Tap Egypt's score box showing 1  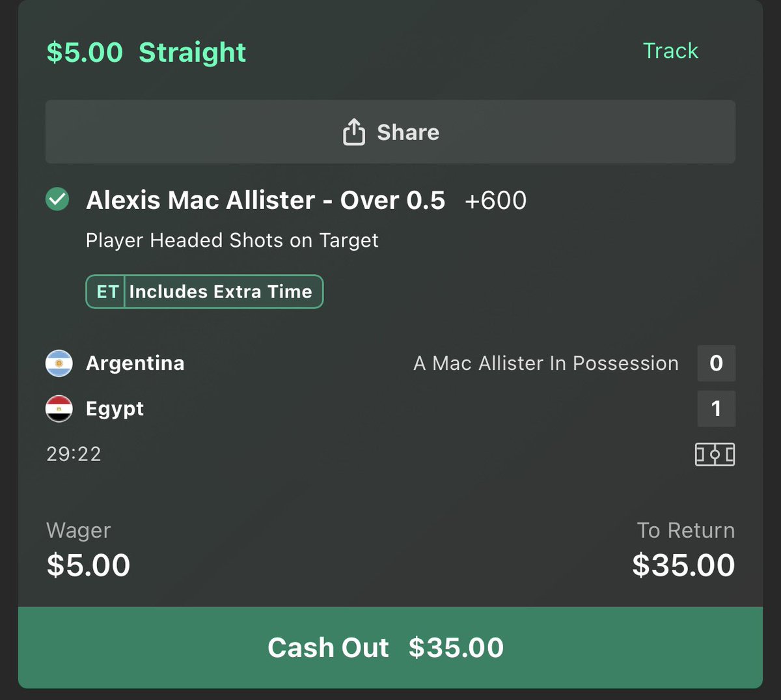(716, 409)
